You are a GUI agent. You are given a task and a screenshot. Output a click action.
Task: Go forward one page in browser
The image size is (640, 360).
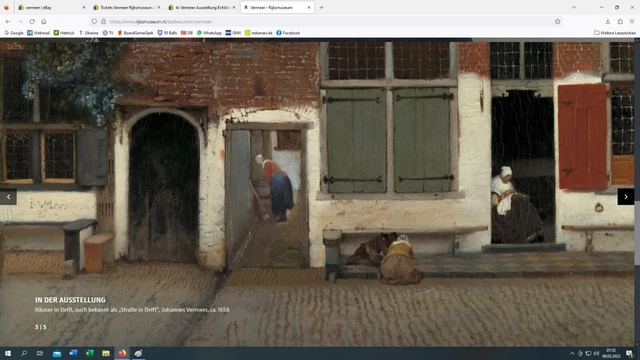[20, 22]
